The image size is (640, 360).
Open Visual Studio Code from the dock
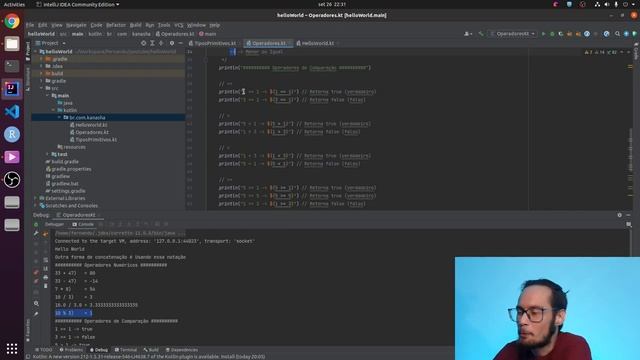pyautogui.click(x=12, y=111)
